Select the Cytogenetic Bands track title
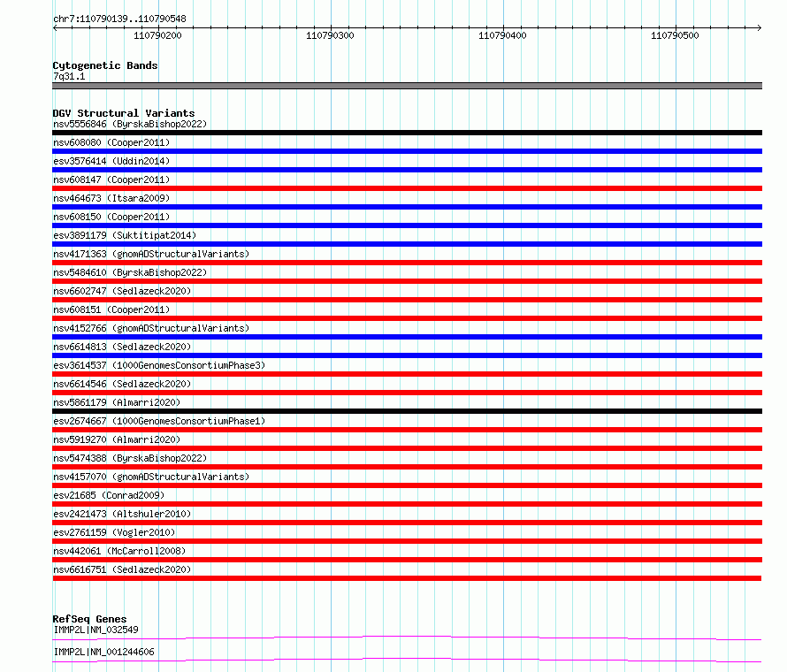 click(x=105, y=65)
